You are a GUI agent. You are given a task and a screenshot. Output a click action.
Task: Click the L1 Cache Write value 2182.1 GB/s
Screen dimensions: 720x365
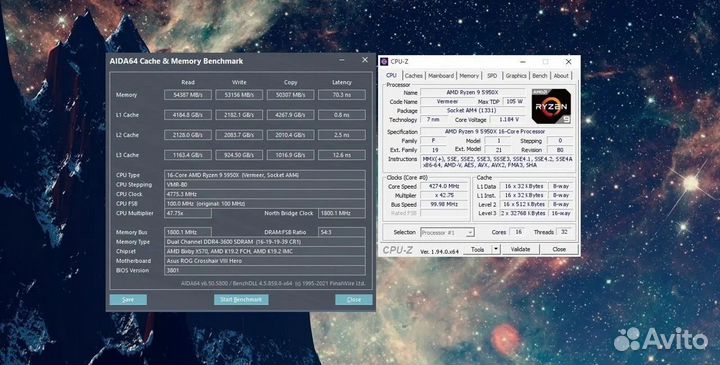tap(239, 115)
